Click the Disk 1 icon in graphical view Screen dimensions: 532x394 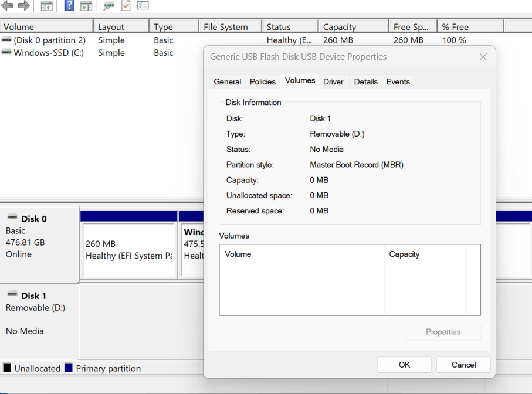coord(12,294)
